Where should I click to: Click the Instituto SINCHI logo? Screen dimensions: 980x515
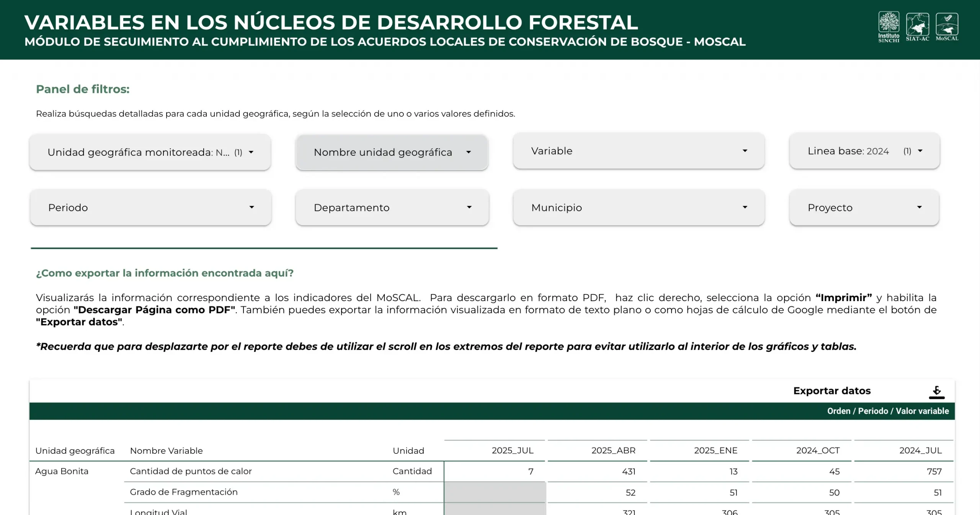point(888,26)
